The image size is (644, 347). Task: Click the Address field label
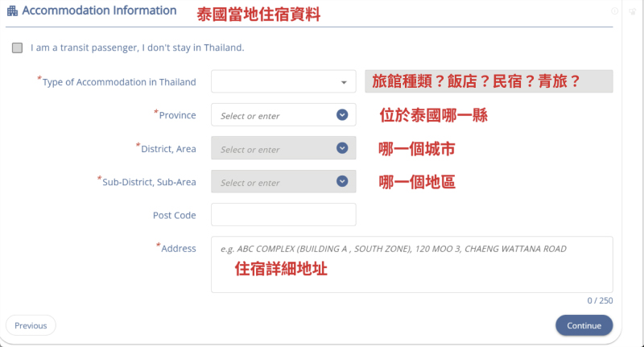click(179, 249)
